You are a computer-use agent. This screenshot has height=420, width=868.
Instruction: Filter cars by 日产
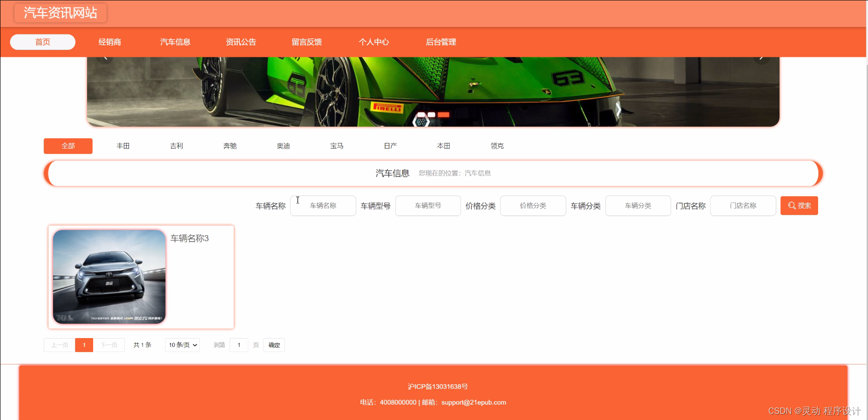[390, 146]
